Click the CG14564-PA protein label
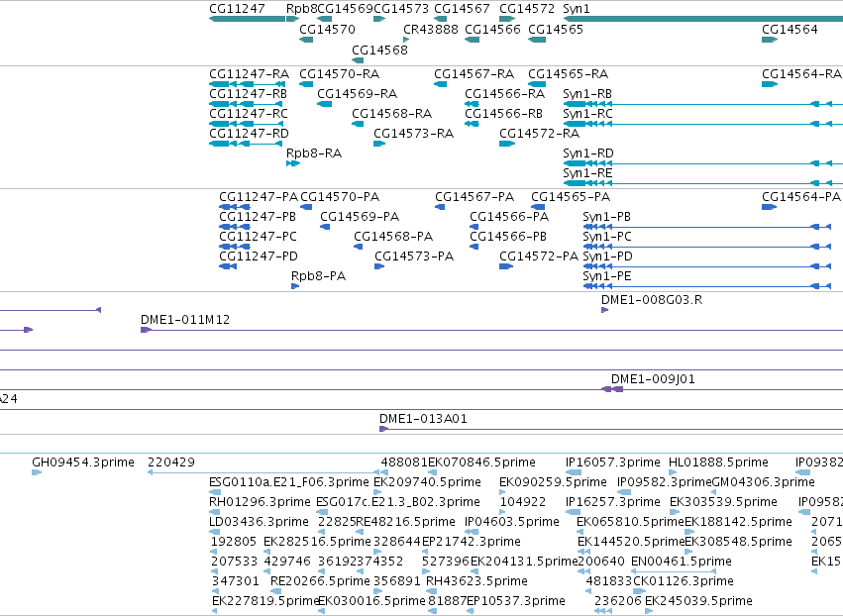 click(x=801, y=197)
